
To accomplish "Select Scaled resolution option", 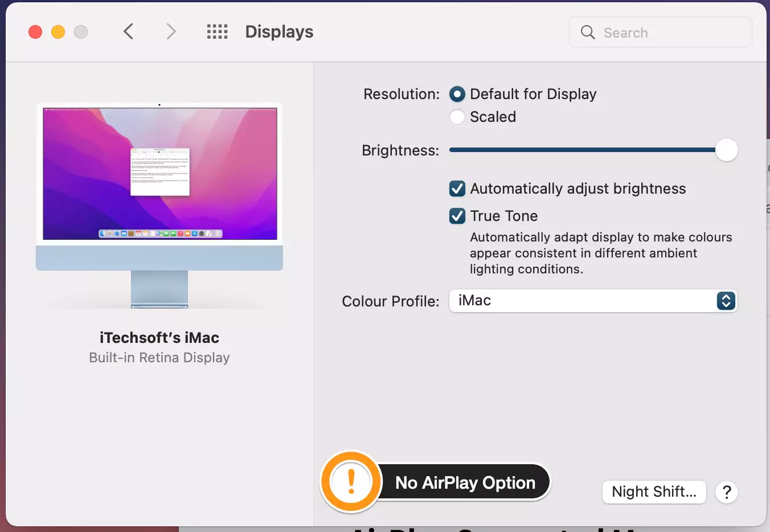I will [457, 117].
